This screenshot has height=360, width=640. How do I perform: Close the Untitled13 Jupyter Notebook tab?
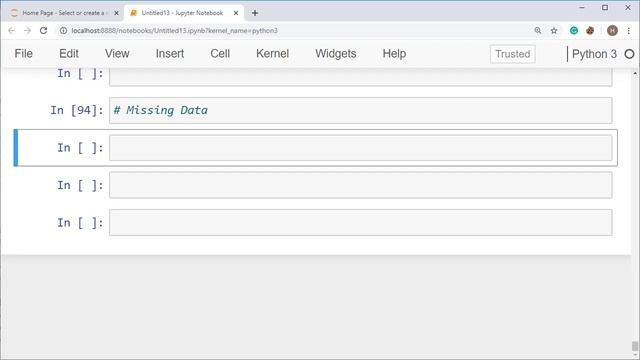point(236,13)
